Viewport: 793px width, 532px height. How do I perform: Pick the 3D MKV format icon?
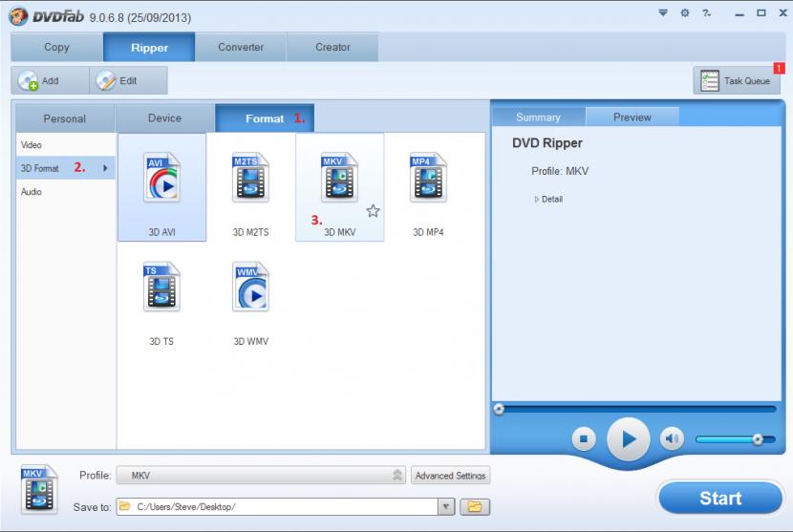[339, 177]
